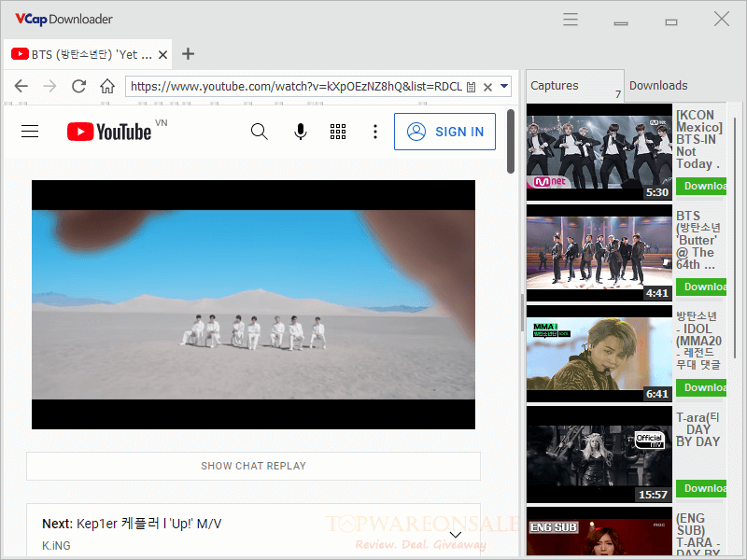Click the YouTube logo
The image size is (747, 560).
(x=109, y=132)
